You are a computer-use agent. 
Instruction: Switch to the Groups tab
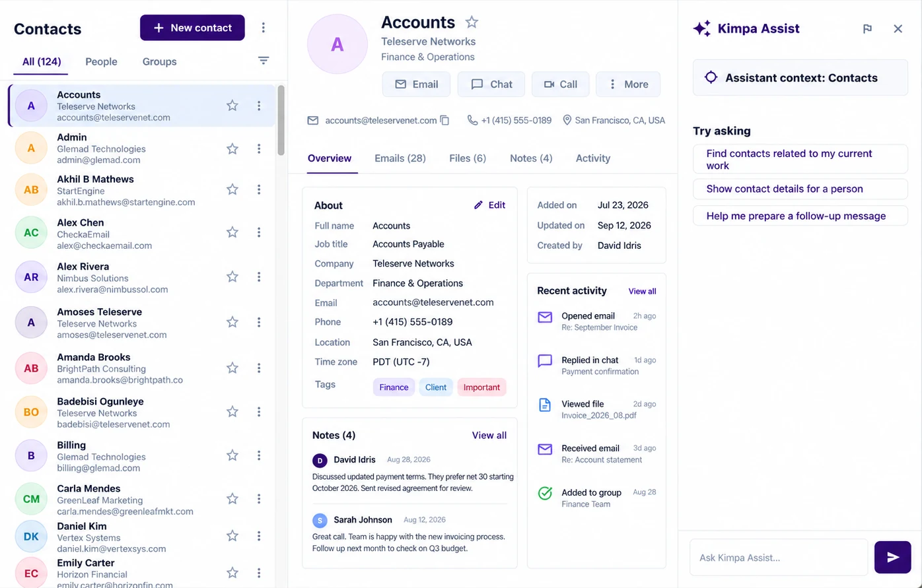click(x=159, y=61)
